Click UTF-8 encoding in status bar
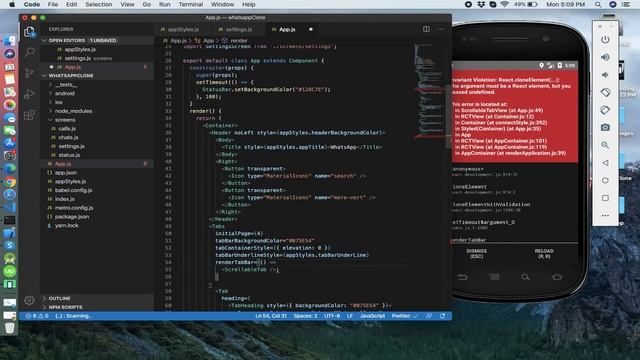 click(x=332, y=316)
